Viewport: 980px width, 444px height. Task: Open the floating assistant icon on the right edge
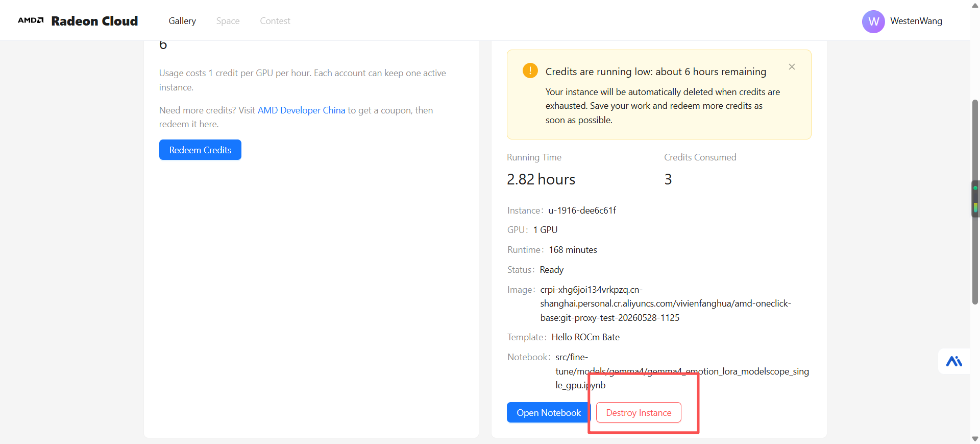tap(954, 361)
